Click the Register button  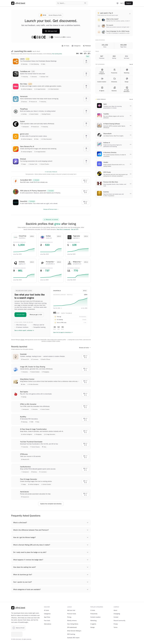tap(129, 3)
